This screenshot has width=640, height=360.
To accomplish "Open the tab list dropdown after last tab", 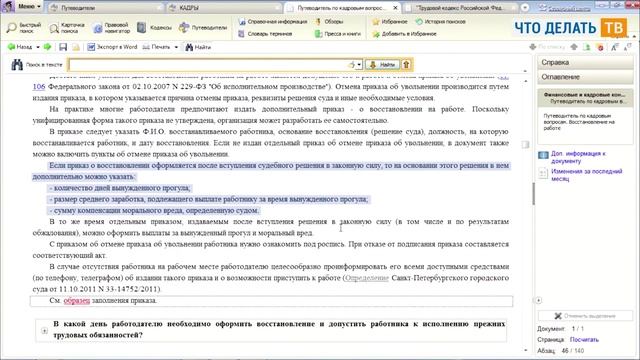I will 525,7.
